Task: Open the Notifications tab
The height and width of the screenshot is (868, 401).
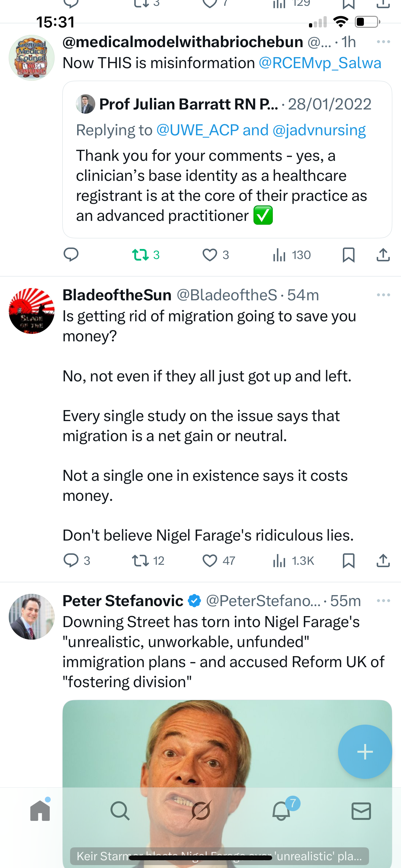Action: point(281,811)
